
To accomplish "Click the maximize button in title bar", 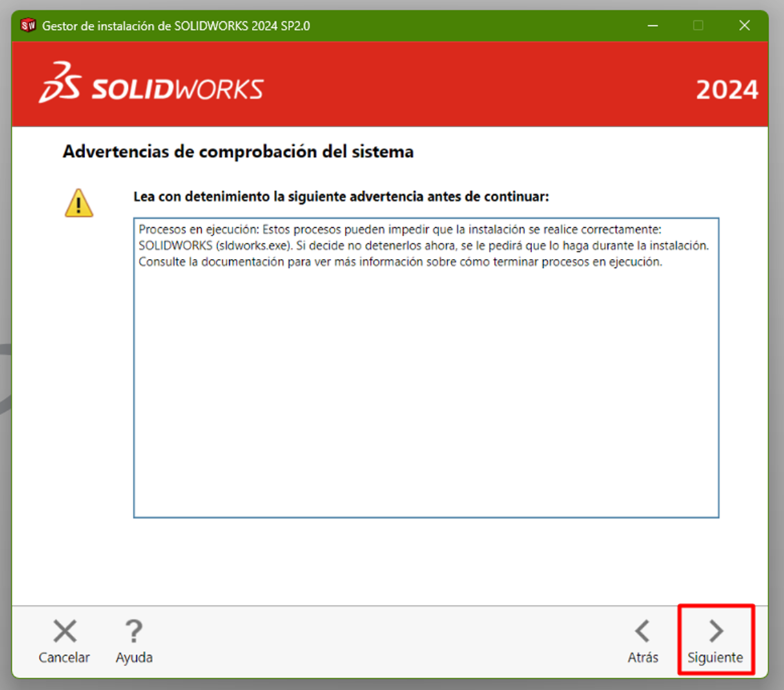I will tap(698, 25).
